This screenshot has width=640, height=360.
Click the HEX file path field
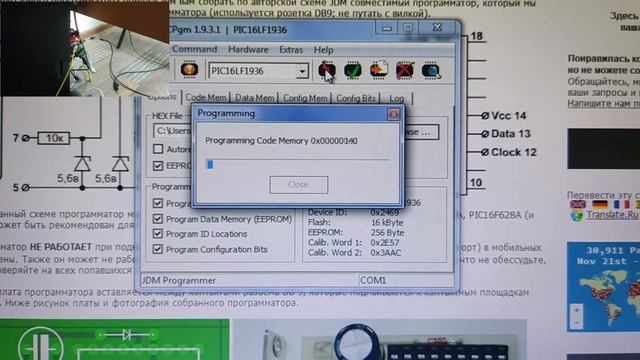(x=173, y=131)
